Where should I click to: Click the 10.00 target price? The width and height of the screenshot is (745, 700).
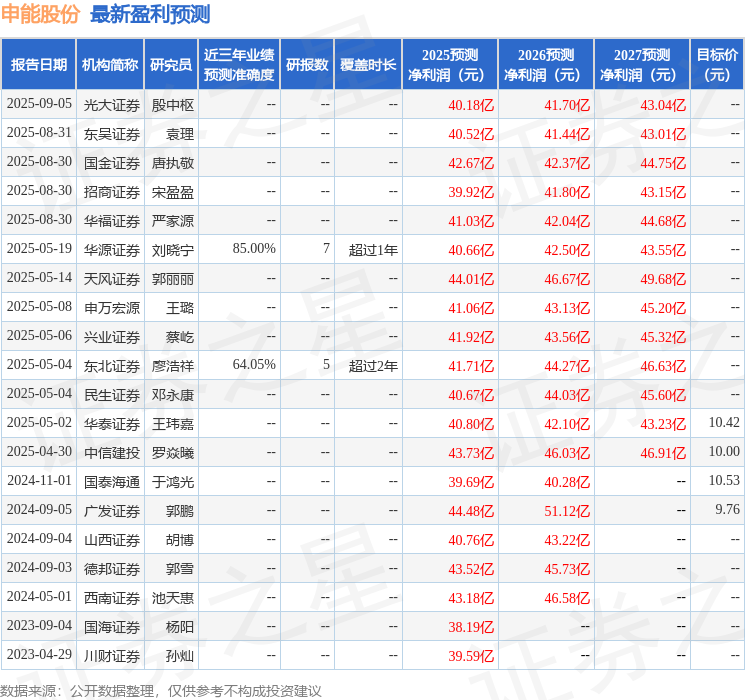click(724, 451)
